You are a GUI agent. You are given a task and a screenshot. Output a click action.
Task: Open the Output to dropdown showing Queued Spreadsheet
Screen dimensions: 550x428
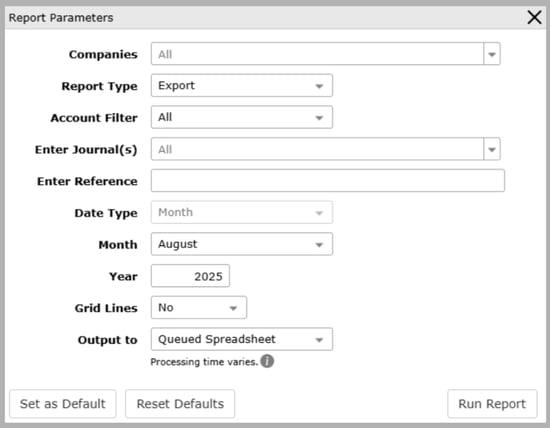pos(242,339)
